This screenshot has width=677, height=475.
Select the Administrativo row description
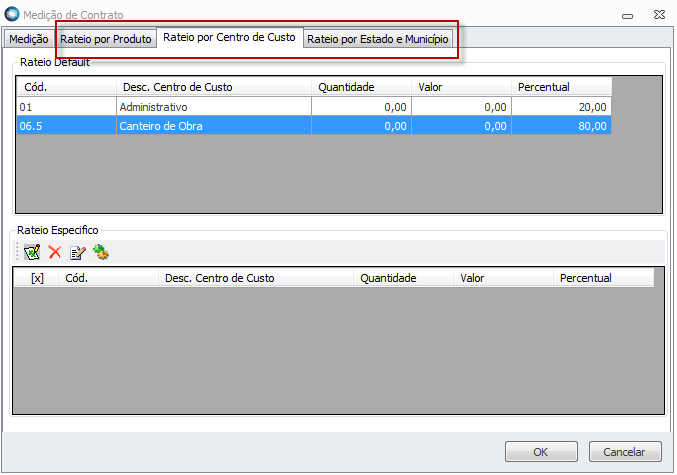214,107
